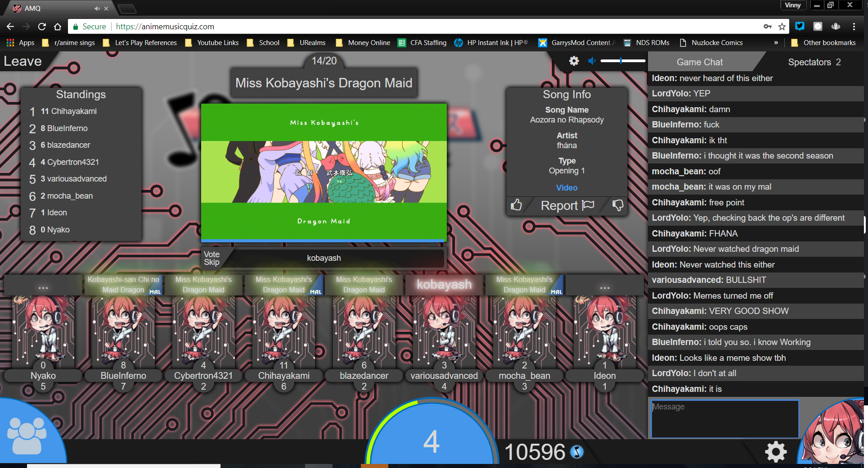The image size is (868, 468).
Task: Open the Apps shortcut
Action: 20,43
